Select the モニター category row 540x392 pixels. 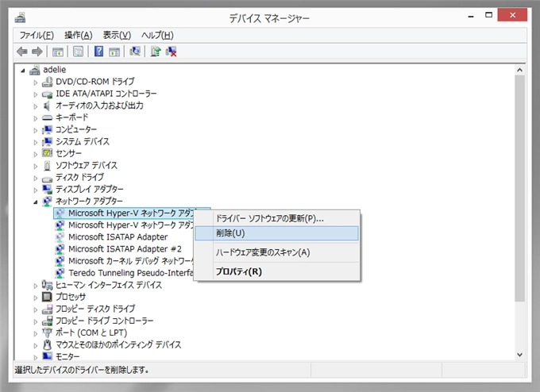[x=67, y=356]
